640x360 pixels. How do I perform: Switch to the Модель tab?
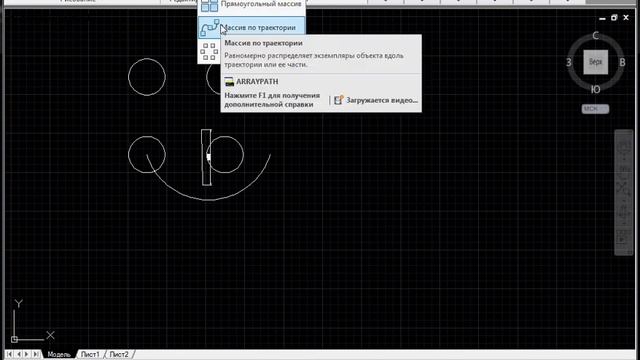(59, 354)
